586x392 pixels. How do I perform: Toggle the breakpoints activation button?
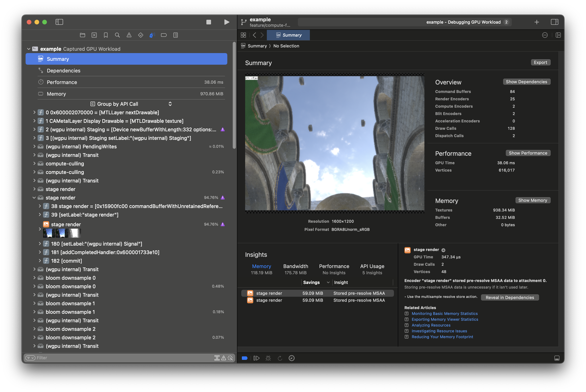[x=244, y=358]
